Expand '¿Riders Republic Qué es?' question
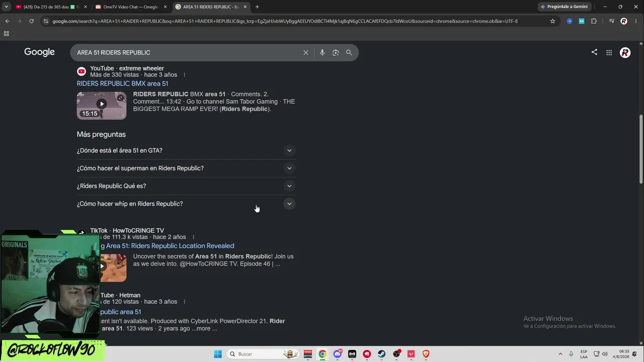Screen dimensions: 644x362 point(186,186)
